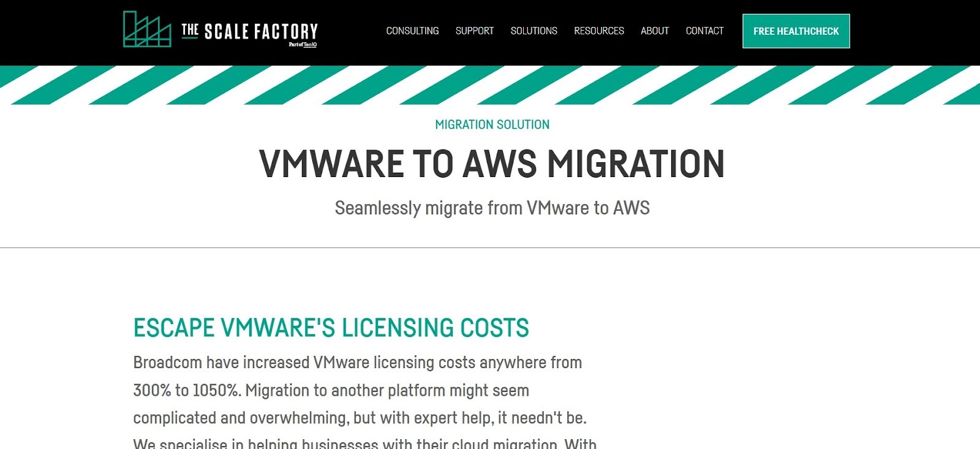Click the 'complicated and overwhelming' text line
The height and width of the screenshot is (449, 980).
360,418
